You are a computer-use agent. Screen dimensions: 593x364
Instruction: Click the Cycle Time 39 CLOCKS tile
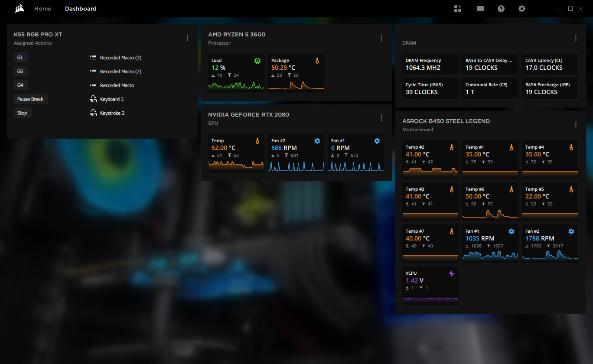tap(430, 88)
